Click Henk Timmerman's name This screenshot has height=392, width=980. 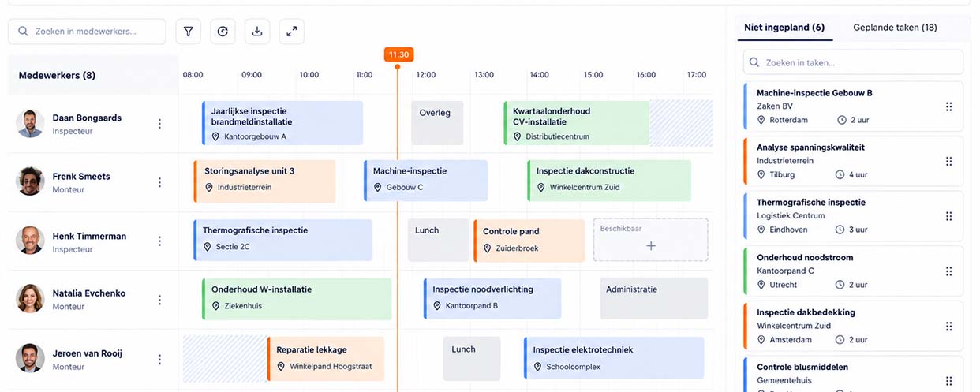pyautogui.click(x=89, y=236)
